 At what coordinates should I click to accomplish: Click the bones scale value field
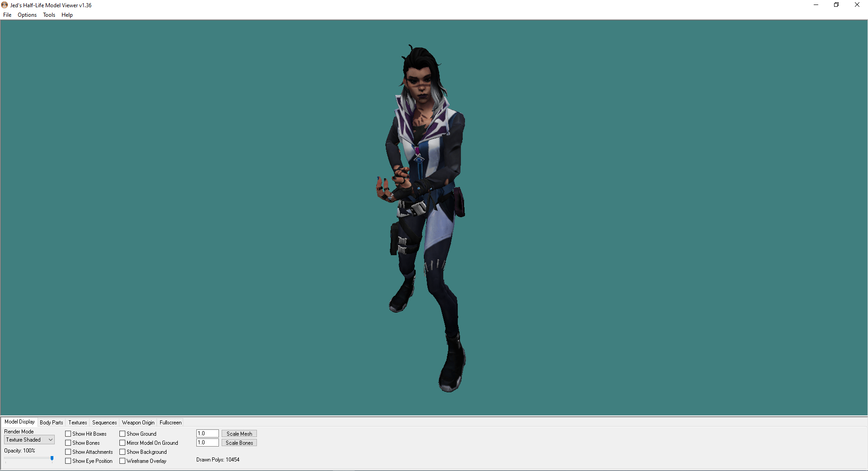click(208, 442)
